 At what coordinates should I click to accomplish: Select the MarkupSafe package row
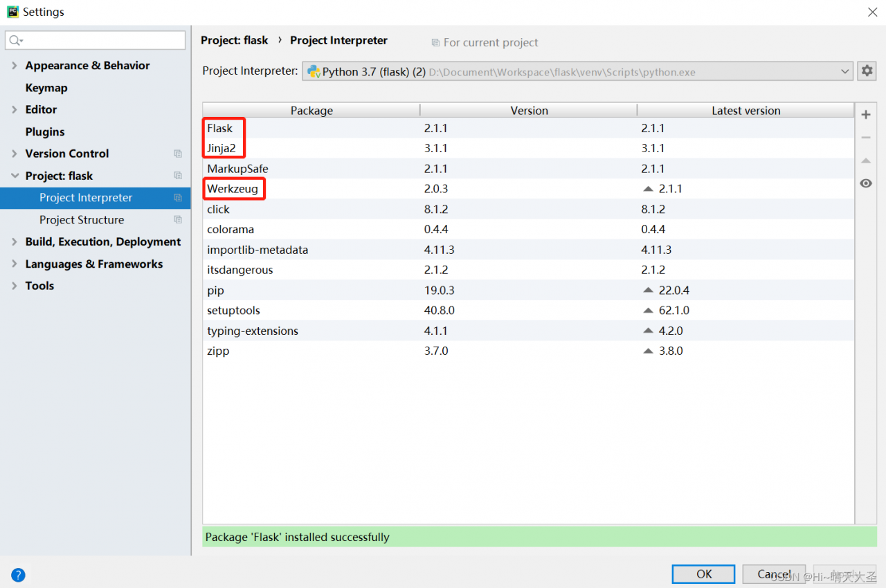pyautogui.click(x=529, y=169)
